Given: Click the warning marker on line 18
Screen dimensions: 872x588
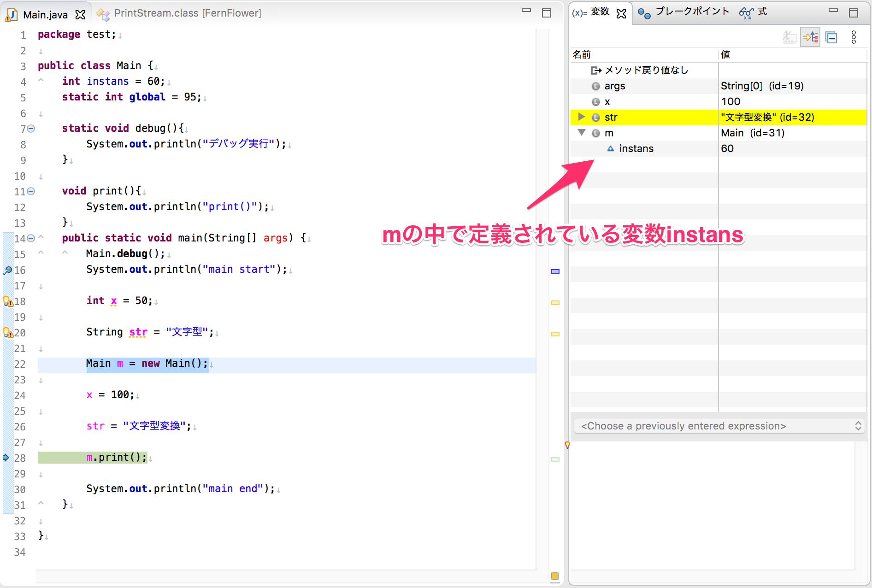Looking at the screenshot, I should [x=8, y=301].
